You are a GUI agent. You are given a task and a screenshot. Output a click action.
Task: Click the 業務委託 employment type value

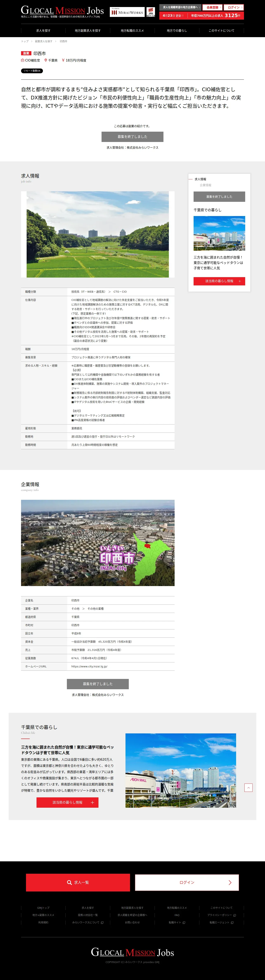77,428
